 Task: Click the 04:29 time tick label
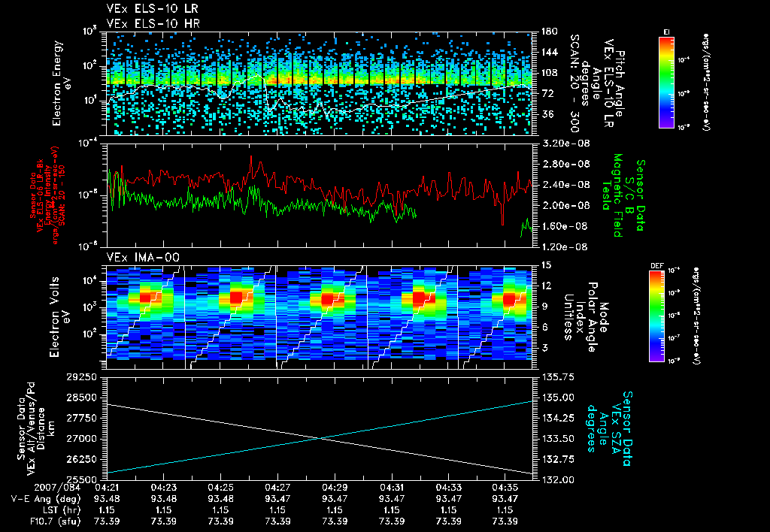point(335,488)
